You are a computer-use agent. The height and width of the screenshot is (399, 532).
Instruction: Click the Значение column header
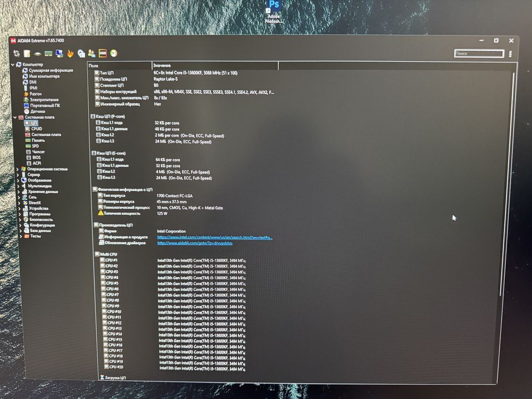click(215, 65)
